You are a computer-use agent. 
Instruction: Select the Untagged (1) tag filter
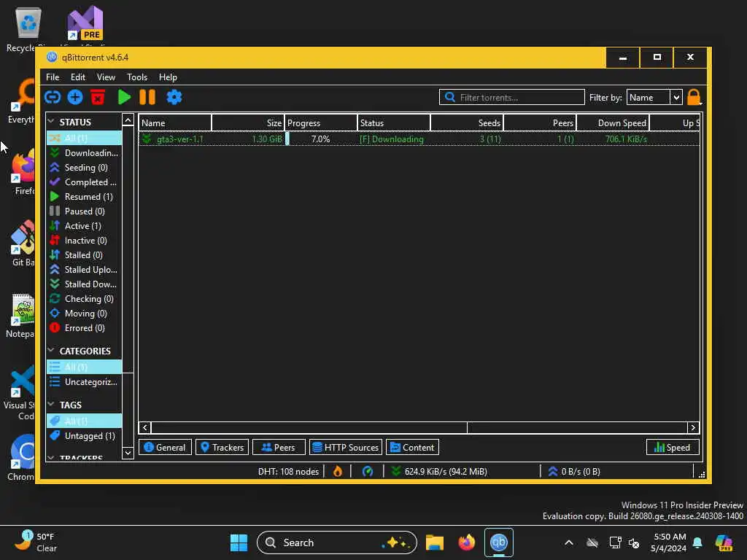coord(85,436)
